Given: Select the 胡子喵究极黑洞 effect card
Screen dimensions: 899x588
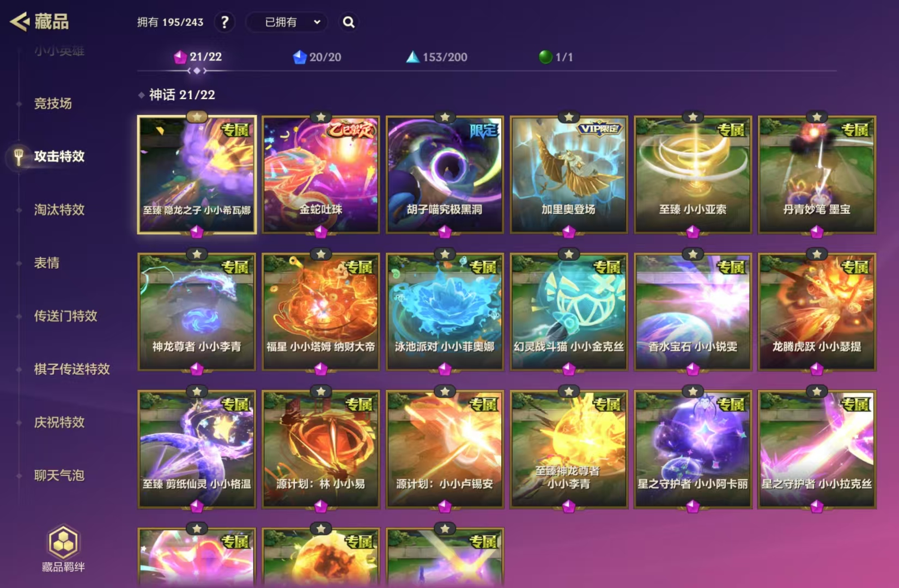Looking at the screenshot, I should (445, 174).
